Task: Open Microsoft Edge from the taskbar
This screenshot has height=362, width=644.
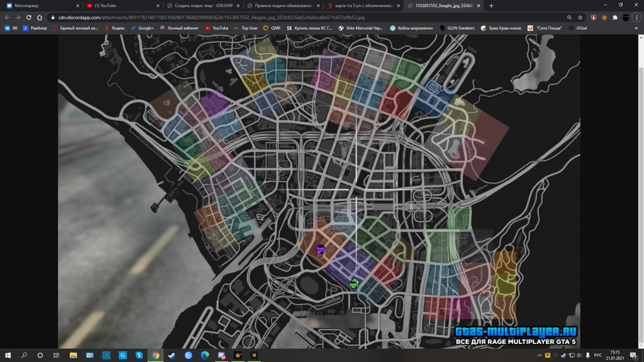Action: tap(204, 355)
